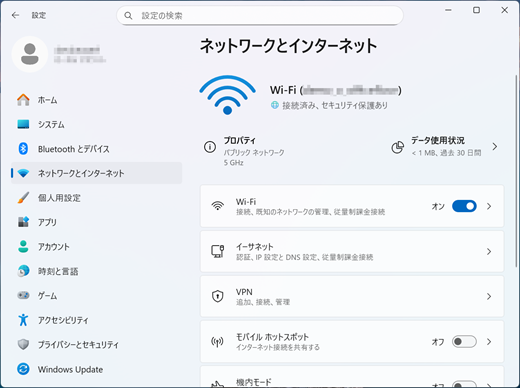Click the モバイル ホットスポット antenna icon
The width and height of the screenshot is (520, 388).
tap(218, 341)
